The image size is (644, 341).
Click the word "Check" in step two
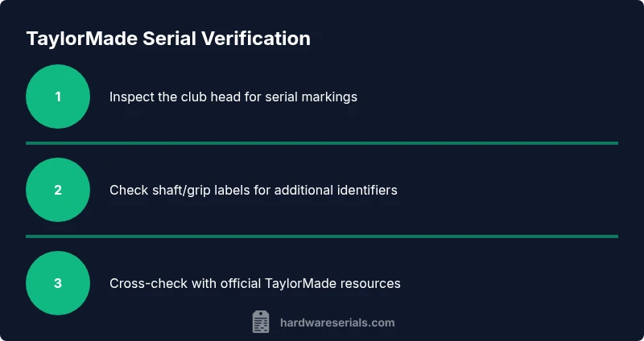(127, 191)
